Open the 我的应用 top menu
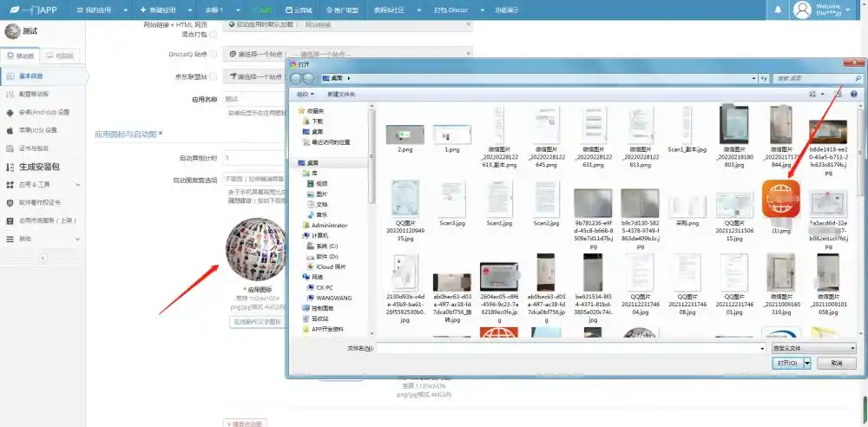Image resolution: width=868 pixels, height=427 pixels. pyautogui.click(x=102, y=10)
